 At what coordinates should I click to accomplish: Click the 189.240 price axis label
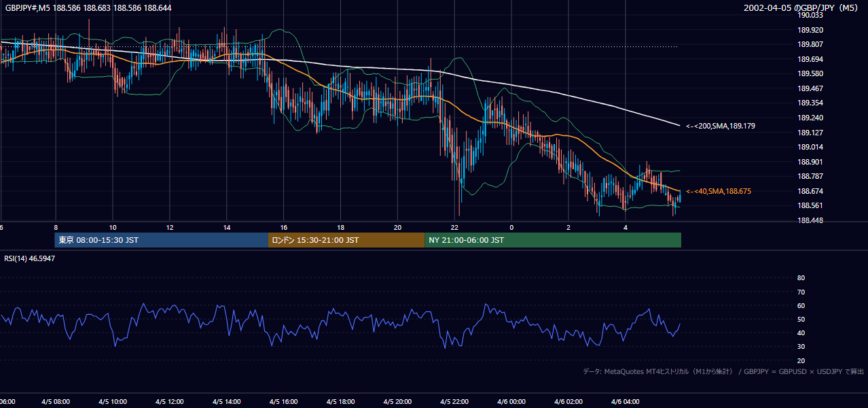click(x=810, y=118)
